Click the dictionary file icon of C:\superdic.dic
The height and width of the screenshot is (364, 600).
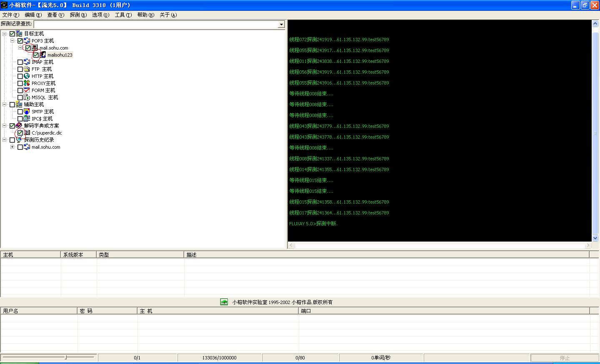[x=27, y=133]
